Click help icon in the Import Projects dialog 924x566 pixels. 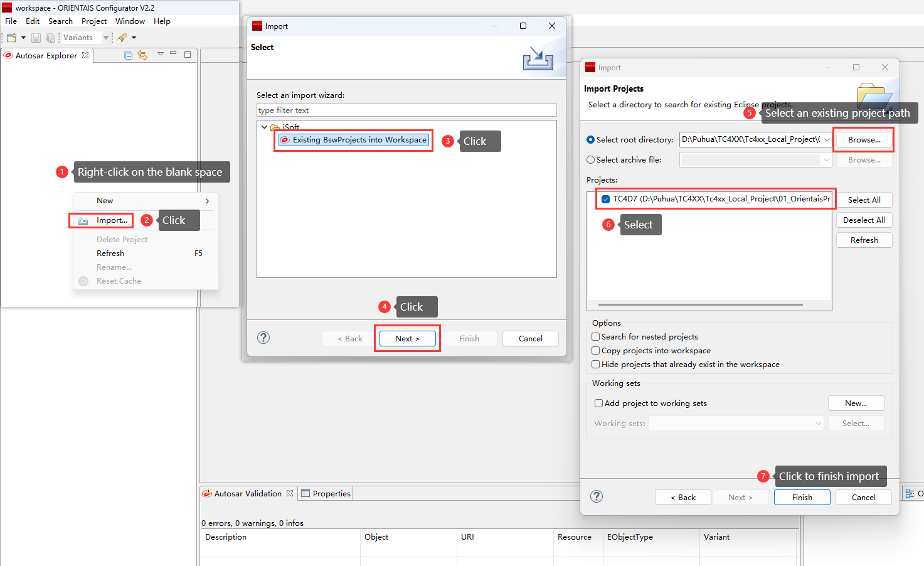pyautogui.click(x=597, y=497)
